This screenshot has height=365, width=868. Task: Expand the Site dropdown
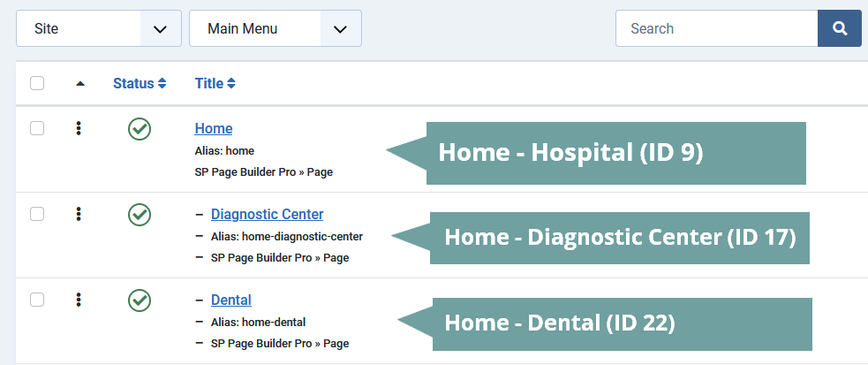[x=99, y=28]
